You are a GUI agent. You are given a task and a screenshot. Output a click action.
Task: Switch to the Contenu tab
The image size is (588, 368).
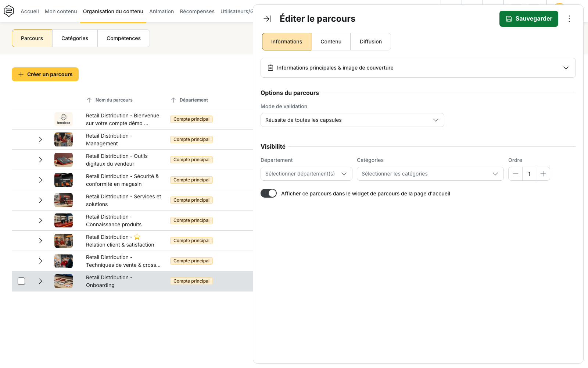(331, 42)
